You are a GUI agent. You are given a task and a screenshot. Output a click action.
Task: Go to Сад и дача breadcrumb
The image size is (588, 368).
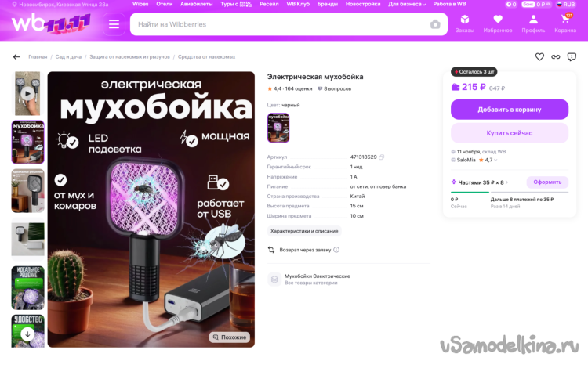[68, 57]
